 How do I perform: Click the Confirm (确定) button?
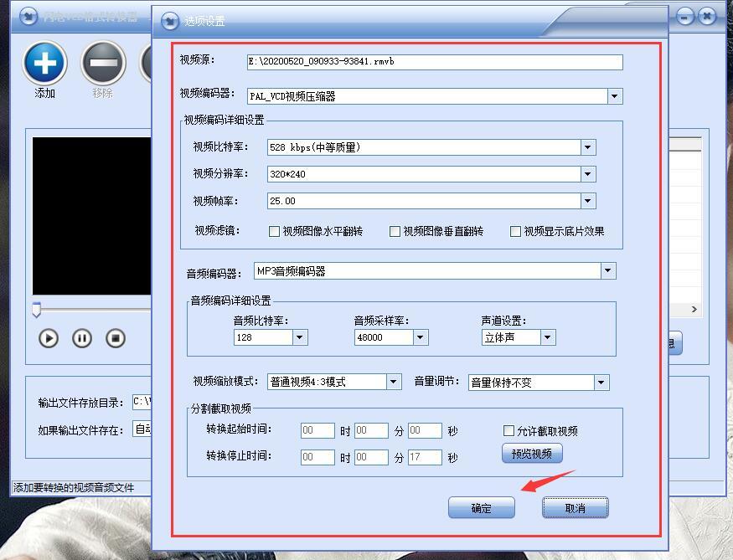(x=482, y=508)
